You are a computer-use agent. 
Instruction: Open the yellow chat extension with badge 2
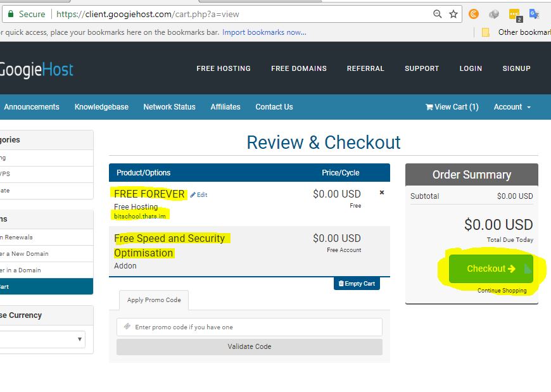click(x=515, y=15)
